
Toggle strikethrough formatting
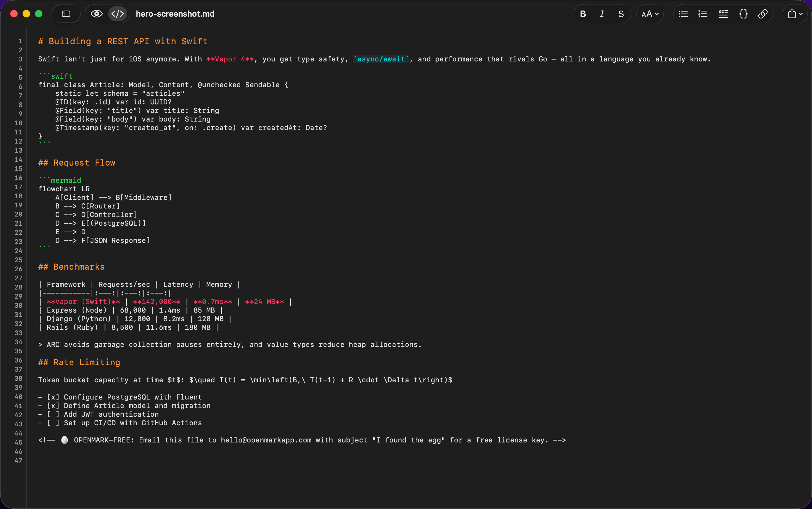(x=621, y=14)
